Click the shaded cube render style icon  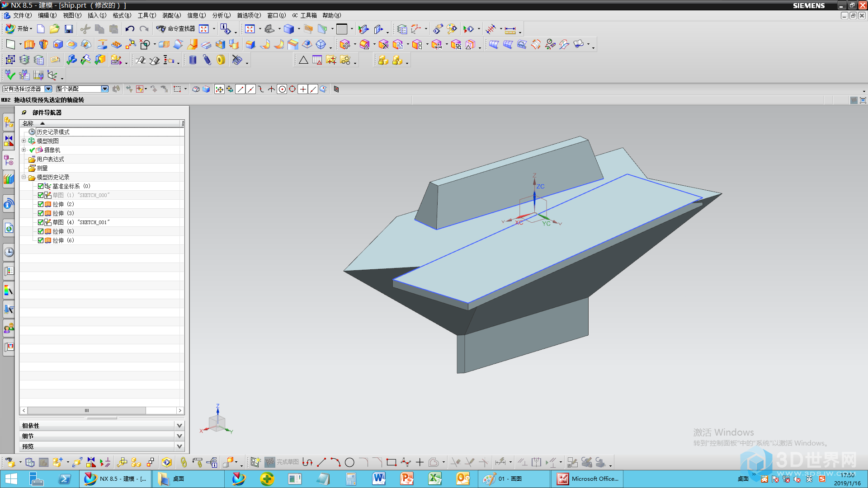(289, 29)
